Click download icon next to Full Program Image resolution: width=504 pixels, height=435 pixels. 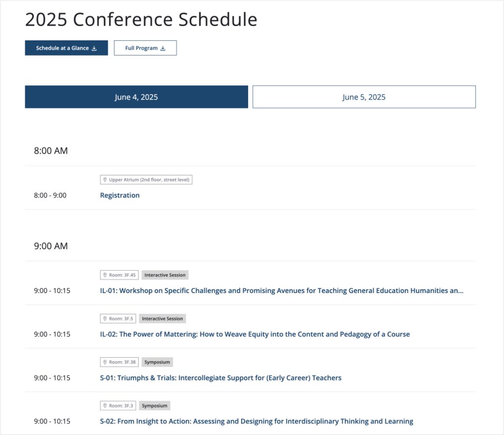(163, 48)
